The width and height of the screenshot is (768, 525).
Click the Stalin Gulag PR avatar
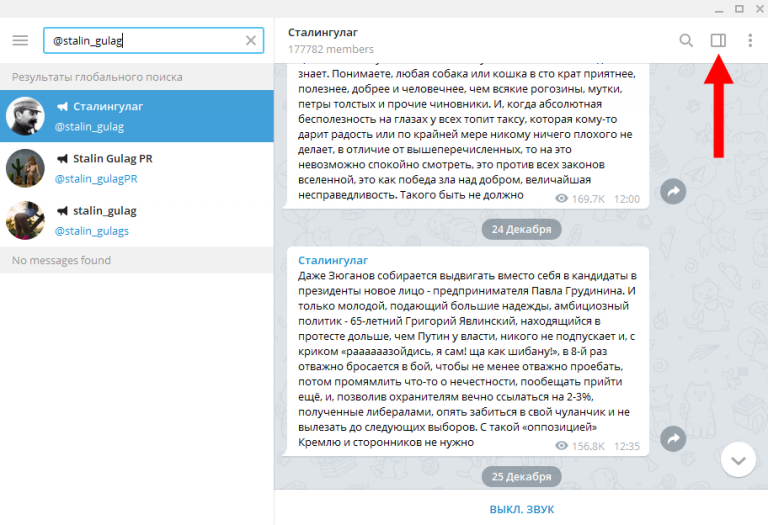[25, 168]
